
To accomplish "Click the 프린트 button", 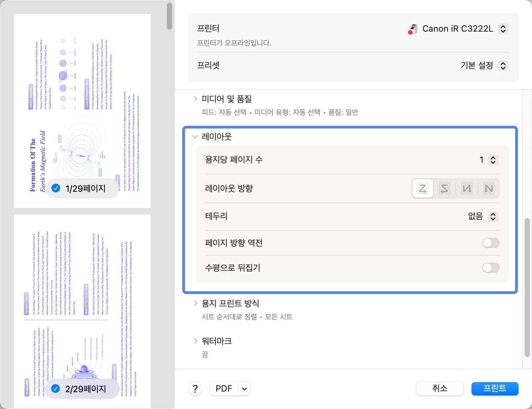I will [495, 389].
